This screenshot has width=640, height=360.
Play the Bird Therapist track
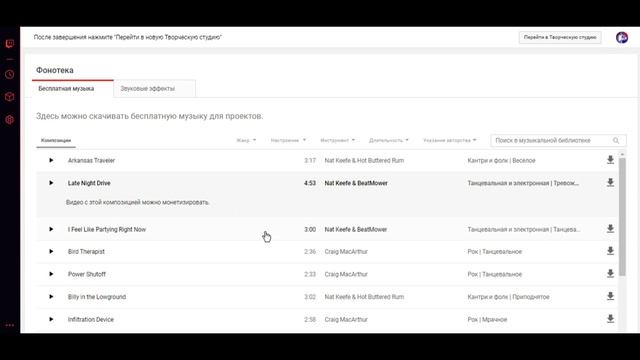coord(51,251)
